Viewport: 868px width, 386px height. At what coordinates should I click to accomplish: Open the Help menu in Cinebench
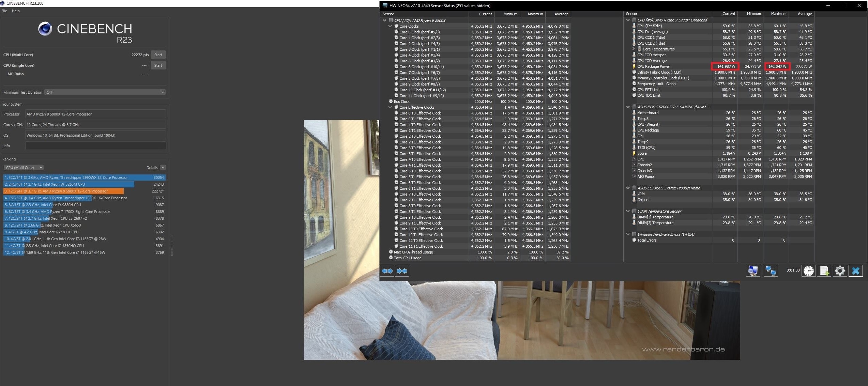point(16,11)
